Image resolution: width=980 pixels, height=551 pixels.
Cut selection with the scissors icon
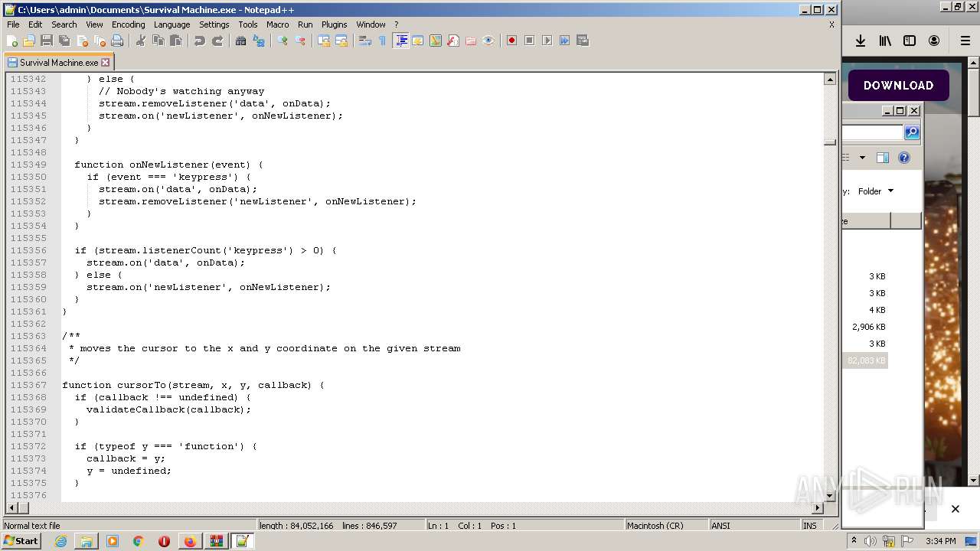[141, 41]
